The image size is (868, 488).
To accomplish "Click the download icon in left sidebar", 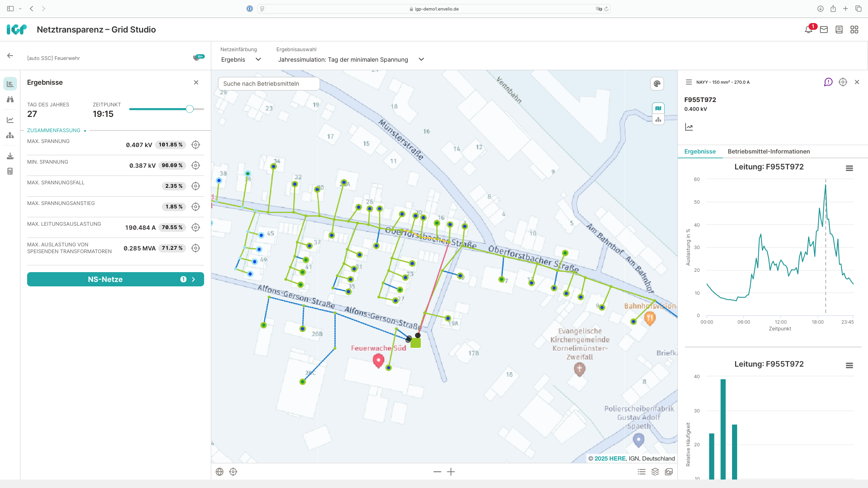I will click(10, 156).
